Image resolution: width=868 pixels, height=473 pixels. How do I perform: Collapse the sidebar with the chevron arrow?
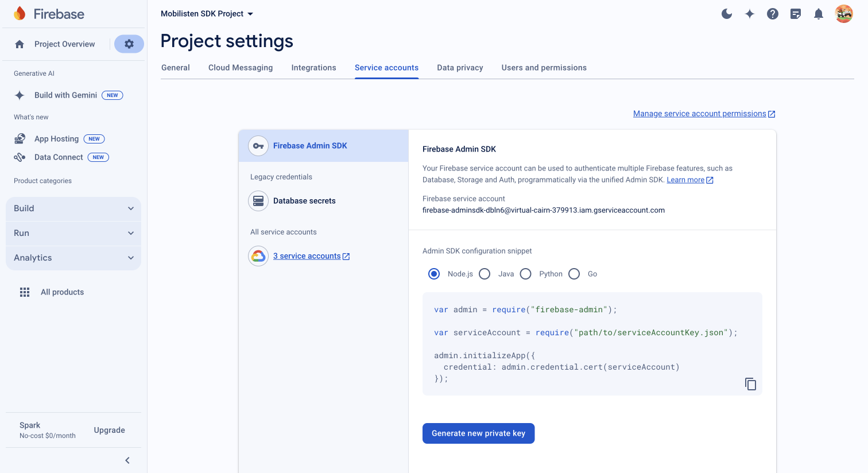127,460
